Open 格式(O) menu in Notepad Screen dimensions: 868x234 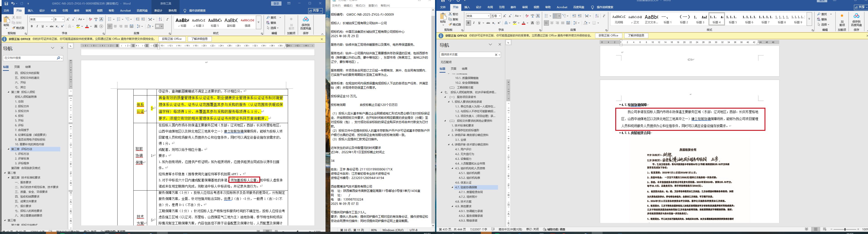[360, 6]
